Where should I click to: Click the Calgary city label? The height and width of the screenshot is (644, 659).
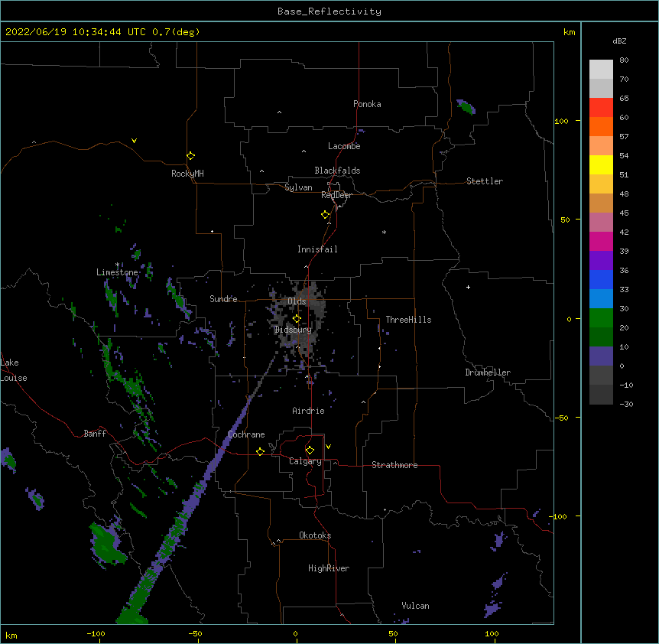(x=305, y=461)
